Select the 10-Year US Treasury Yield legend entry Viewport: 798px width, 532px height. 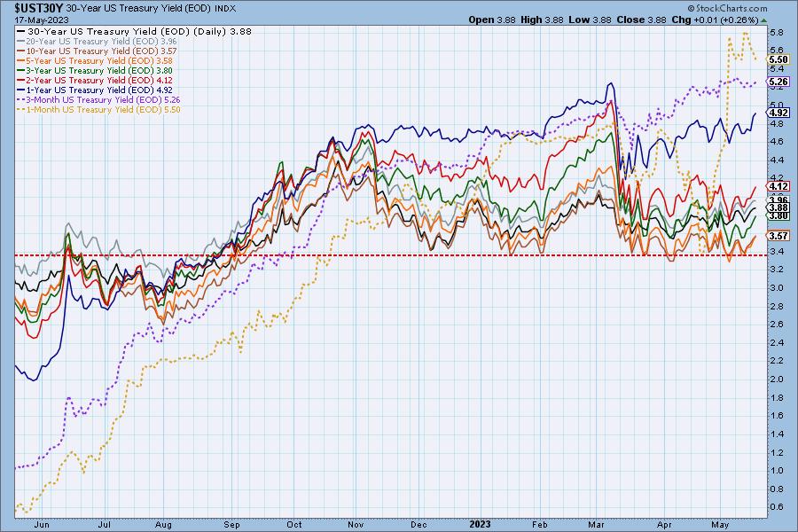click(98, 51)
